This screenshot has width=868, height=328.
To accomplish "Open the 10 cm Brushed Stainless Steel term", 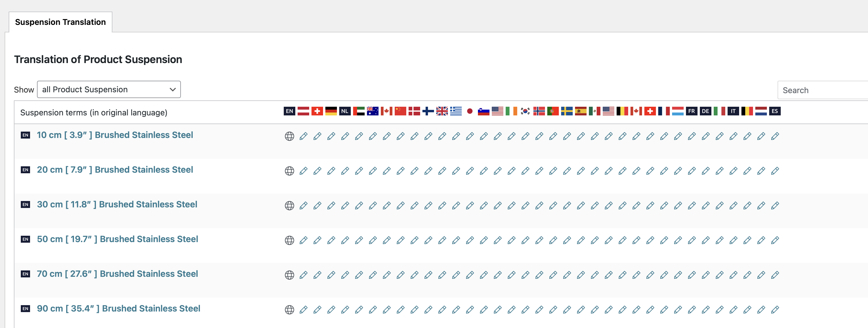I will click(114, 135).
